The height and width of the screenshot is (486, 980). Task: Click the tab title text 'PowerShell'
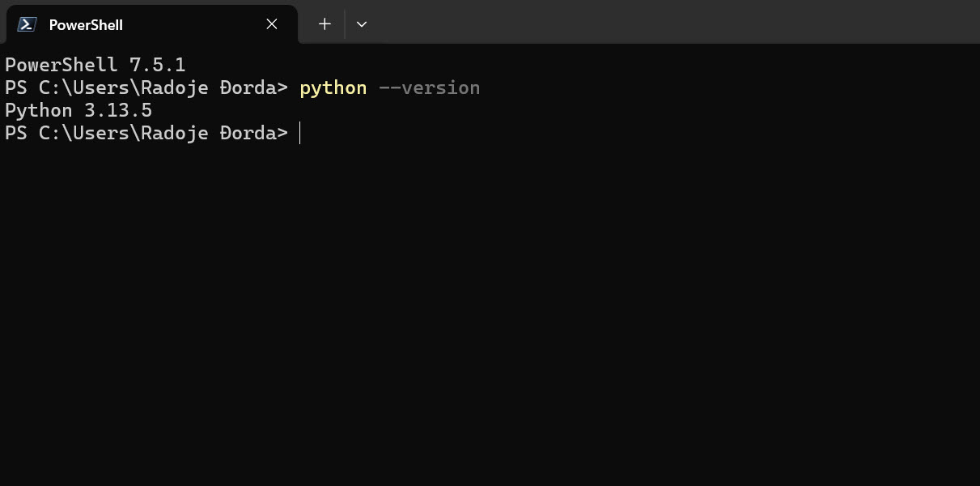click(x=86, y=25)
